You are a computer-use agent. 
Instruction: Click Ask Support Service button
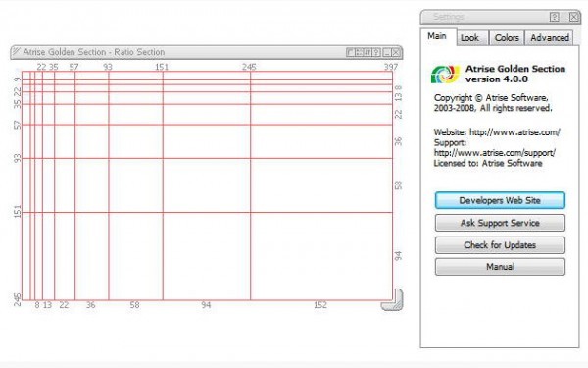(500, 223)
